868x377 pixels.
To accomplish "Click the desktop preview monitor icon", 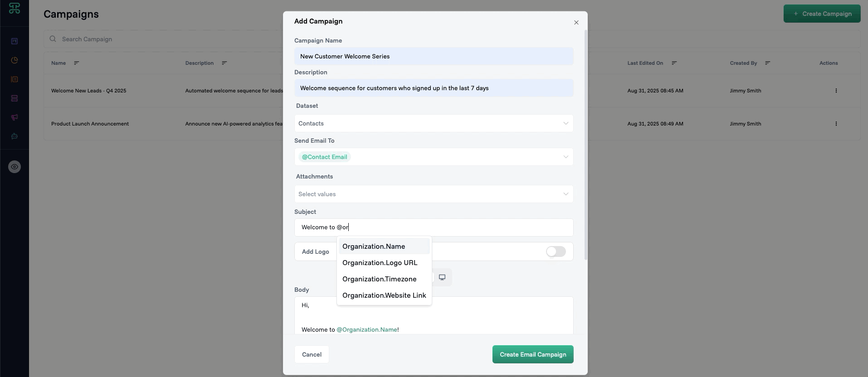I will click(x=442, y=277).
